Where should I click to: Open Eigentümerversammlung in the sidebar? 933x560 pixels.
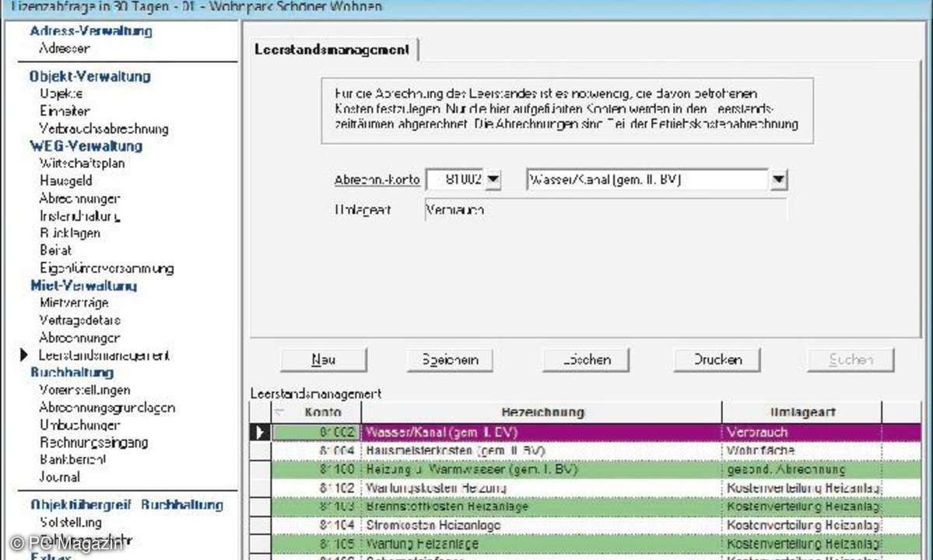pyautogui.click(x=107, y=268)
